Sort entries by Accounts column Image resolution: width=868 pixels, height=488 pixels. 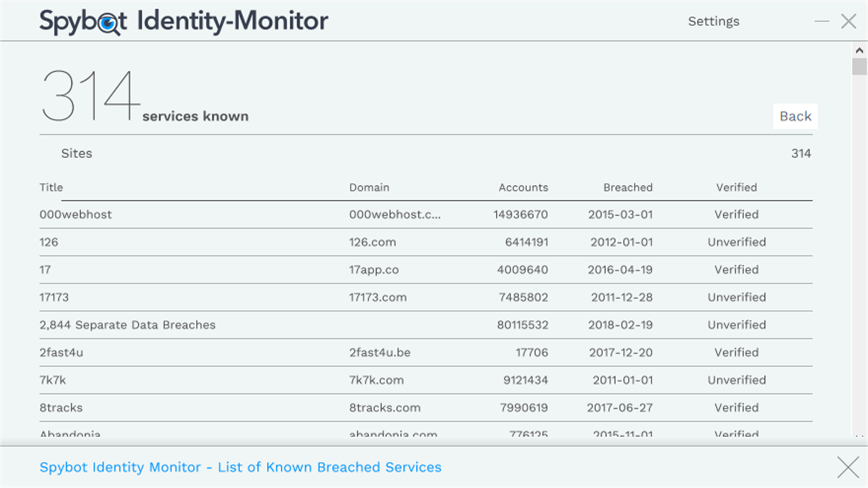tap(523, 187)
